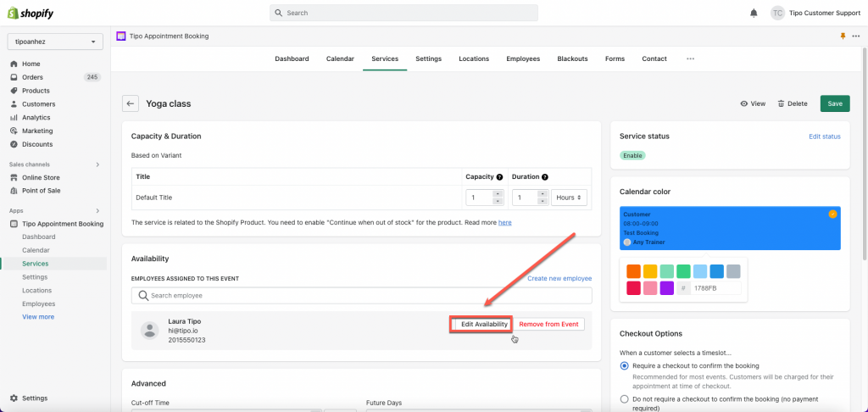Click the Tipo Appointment Booking app icon
The width and height of the screenshot is (868, 412).
pyautogui.click(x=120, y=36)
